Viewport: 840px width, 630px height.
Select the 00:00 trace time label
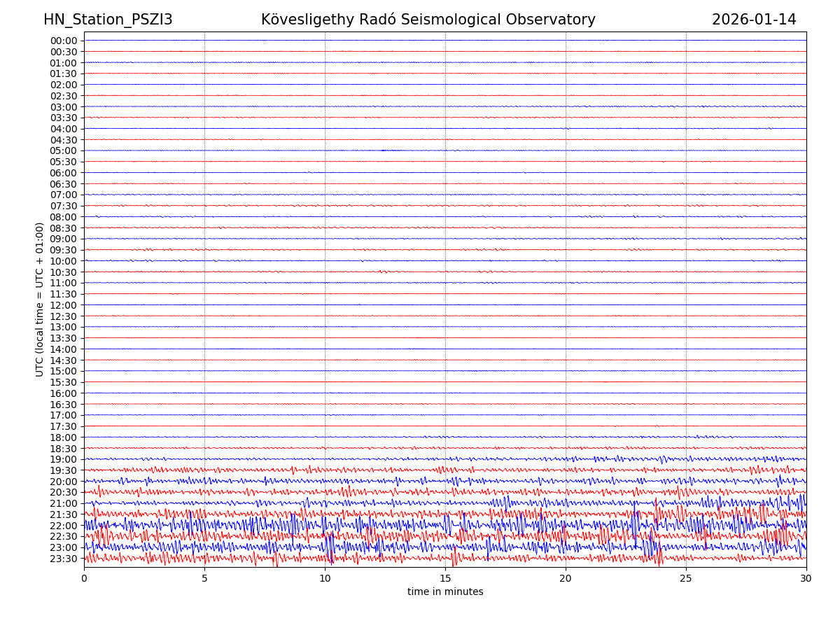pyautogui.click(x=64, y=41)
